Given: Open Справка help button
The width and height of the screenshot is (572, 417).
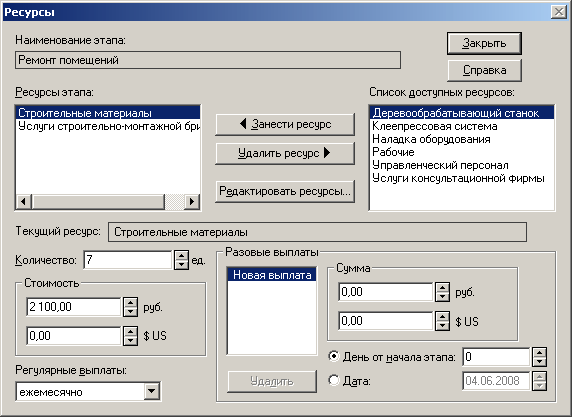Looking at the screenshot, I should pos(484,70).
